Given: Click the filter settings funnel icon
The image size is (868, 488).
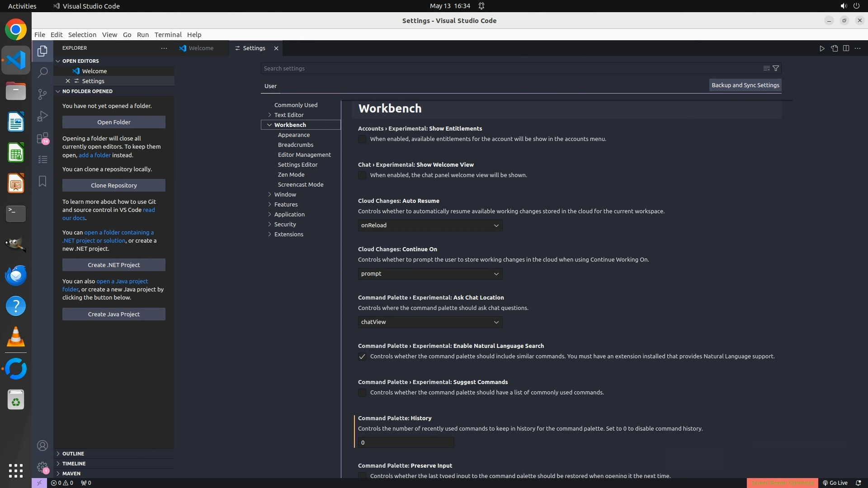Looking at the screenshot, I should tap(776, 68).
